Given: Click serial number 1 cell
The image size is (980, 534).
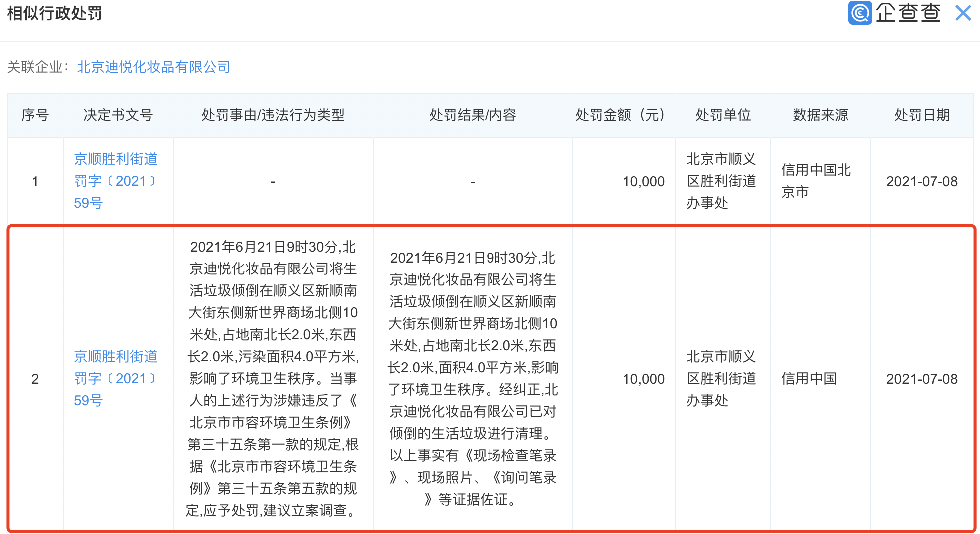Looking at the screenshot, I should click(x=35, y=181).
